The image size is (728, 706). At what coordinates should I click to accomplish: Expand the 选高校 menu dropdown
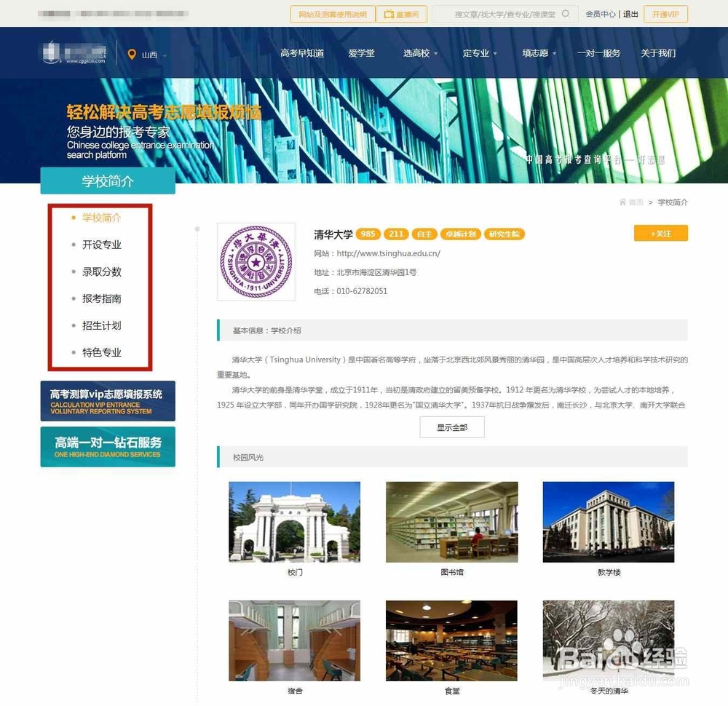click(x=420, y=53)
